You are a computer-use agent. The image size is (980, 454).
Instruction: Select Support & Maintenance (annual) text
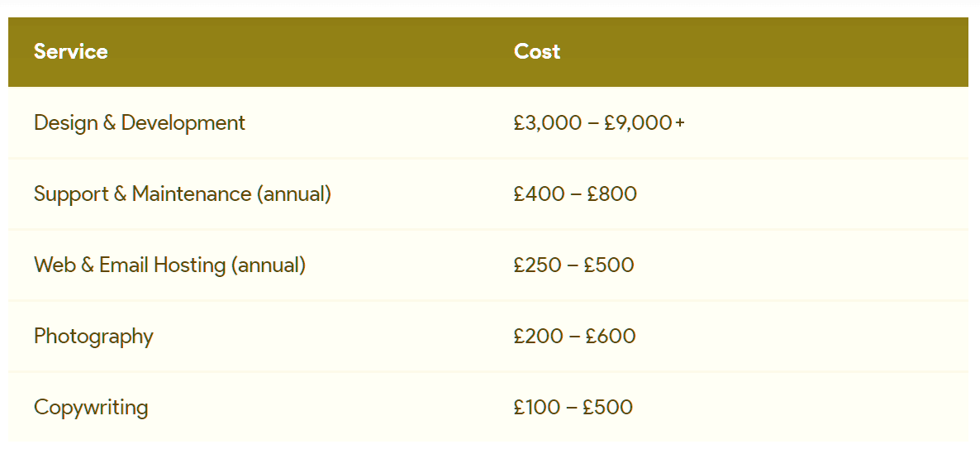tap(183, 194)
